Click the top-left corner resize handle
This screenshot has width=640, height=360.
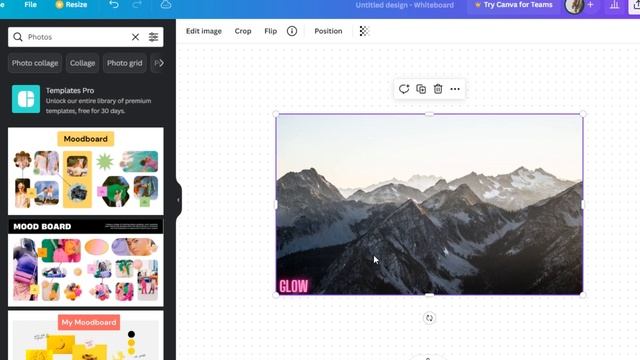pos(276,115)
